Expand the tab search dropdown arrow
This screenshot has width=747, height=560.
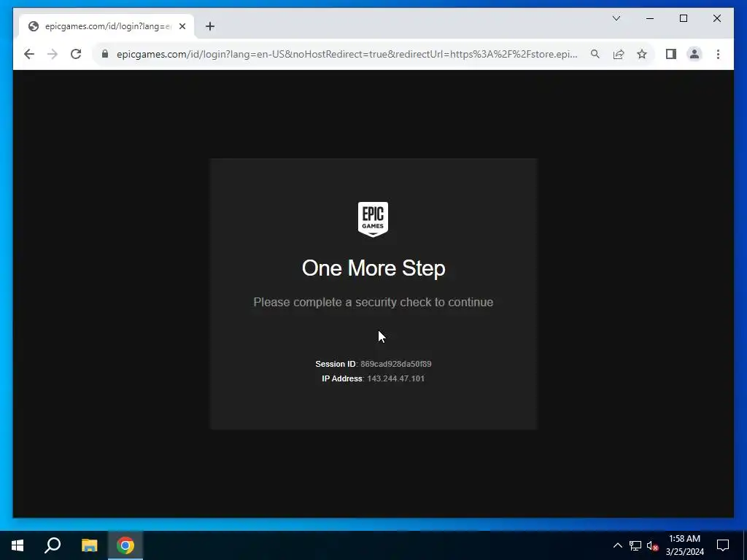coord(616,18)
